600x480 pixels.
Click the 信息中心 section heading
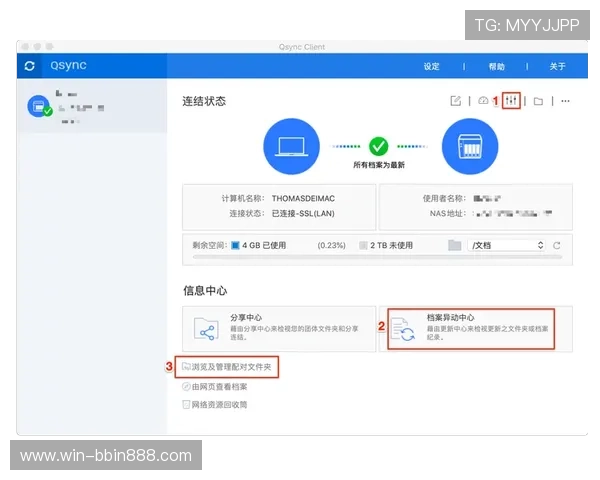coord(205,291)
